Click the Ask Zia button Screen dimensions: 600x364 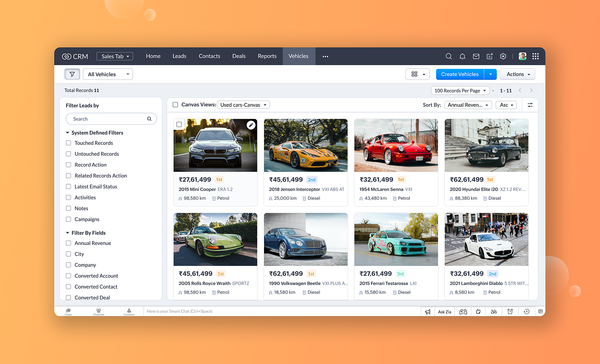tap(444, 312)
